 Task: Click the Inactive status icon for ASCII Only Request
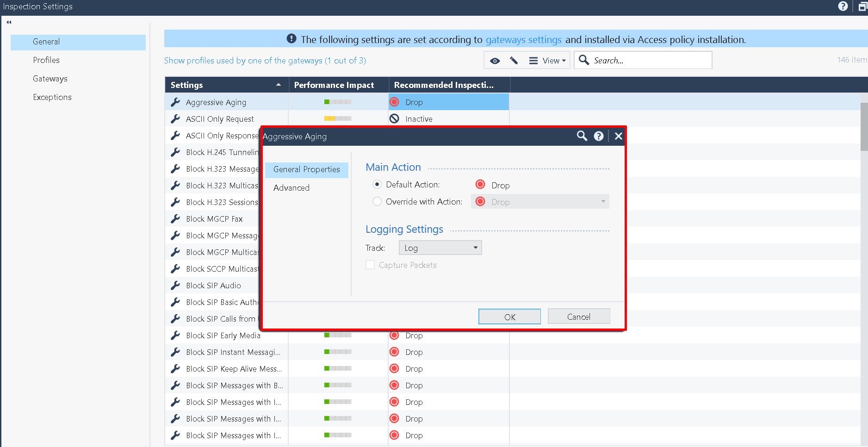pyautogui.click(x=394, y=119)
